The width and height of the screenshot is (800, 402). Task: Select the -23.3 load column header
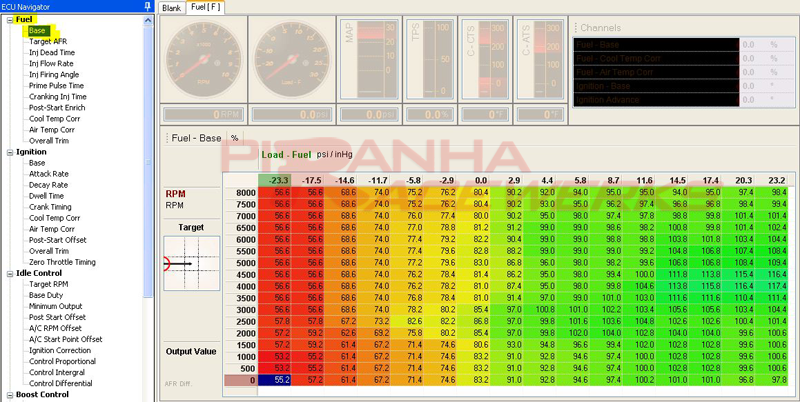274,181
